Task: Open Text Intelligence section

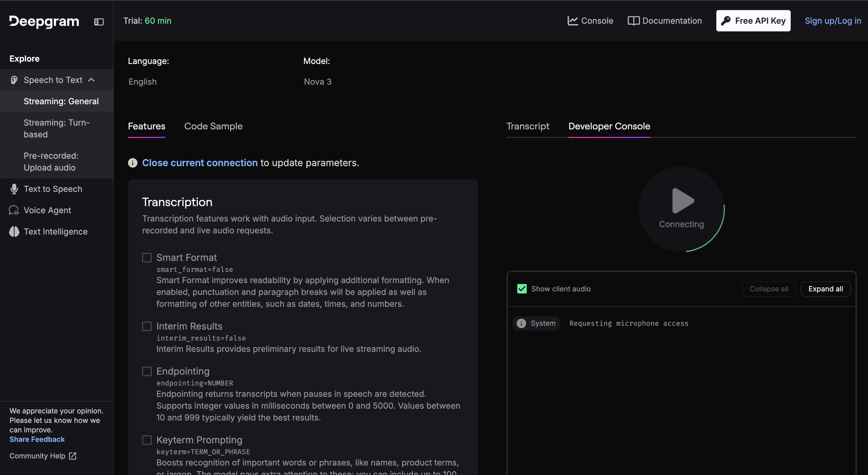Action: pos(57,232)
